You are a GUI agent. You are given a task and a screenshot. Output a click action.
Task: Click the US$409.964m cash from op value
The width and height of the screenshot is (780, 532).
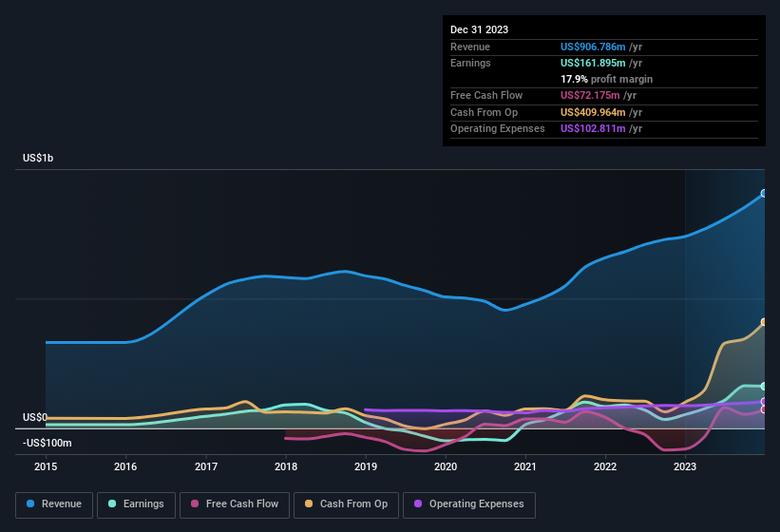[x=593, y=112]
